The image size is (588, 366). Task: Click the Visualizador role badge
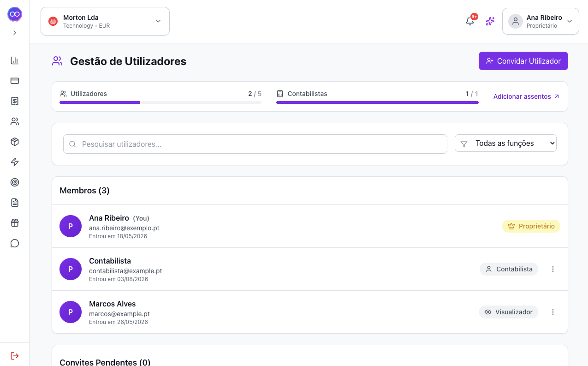pos(508,312)
